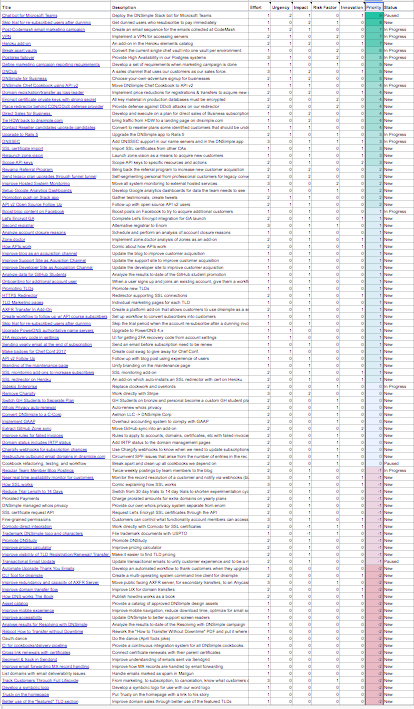Follow the 'Extract GitHub Zone sync' link
The image size is (414, 709).
(x=27, y=428)
